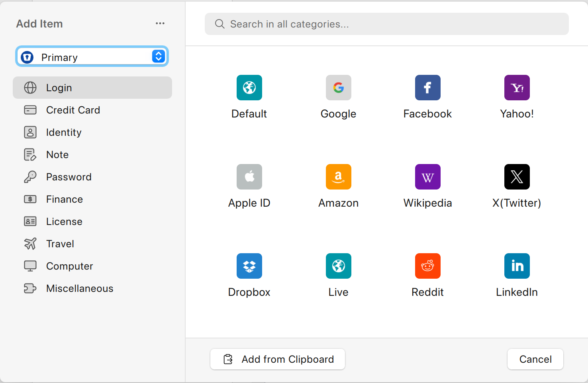588x383 pixels.
Task: Click the vault selector up-down arrows
Action: (159, 57)
